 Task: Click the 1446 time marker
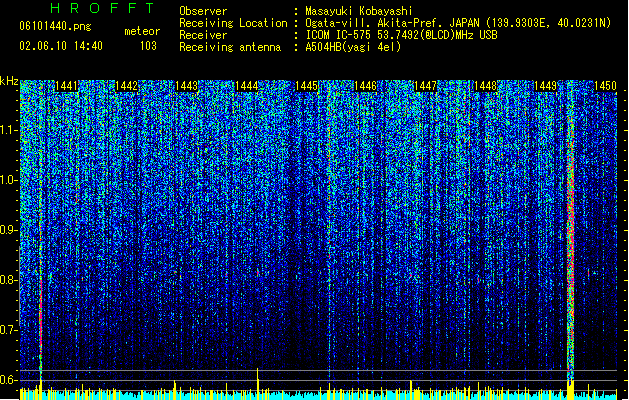[365, 86]
